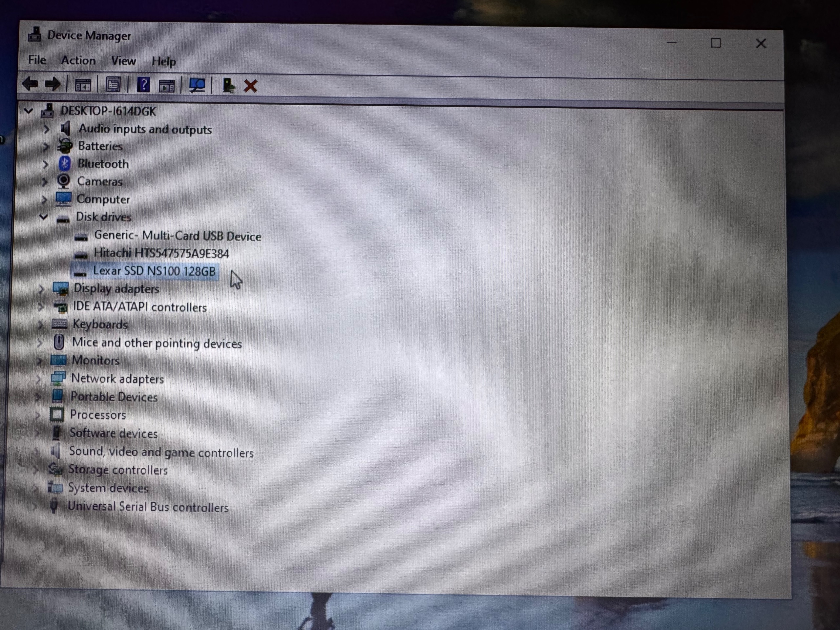Click the Update device driver icon

[x=229, y=85]
